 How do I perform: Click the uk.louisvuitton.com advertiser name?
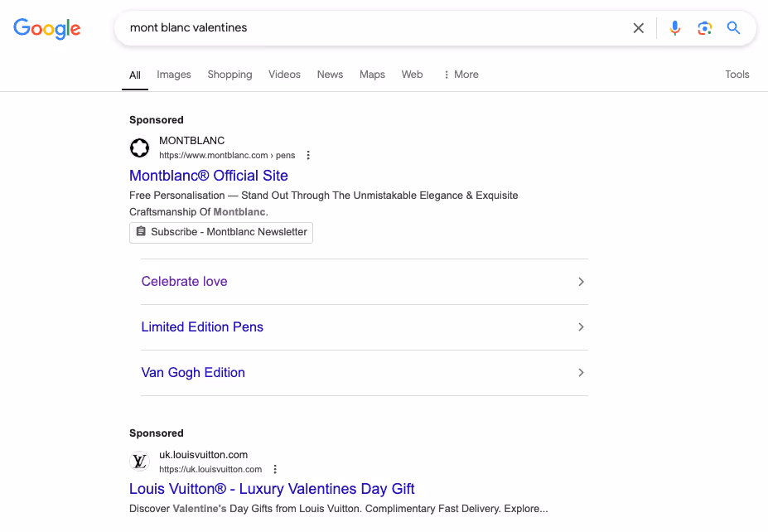(203, 455)
